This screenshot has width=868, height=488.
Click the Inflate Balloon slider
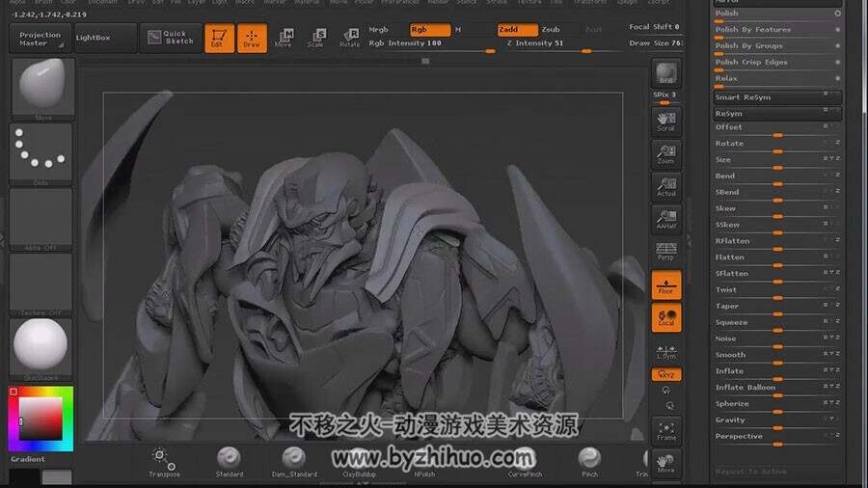777,389
